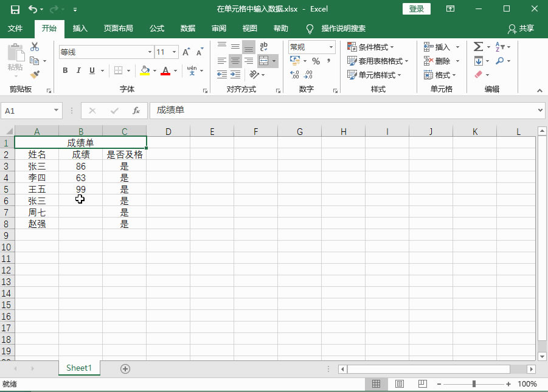The image size is (548, 392).
Task: Switch to the 插入 ribbon tab
Action: tap(82, 29)
